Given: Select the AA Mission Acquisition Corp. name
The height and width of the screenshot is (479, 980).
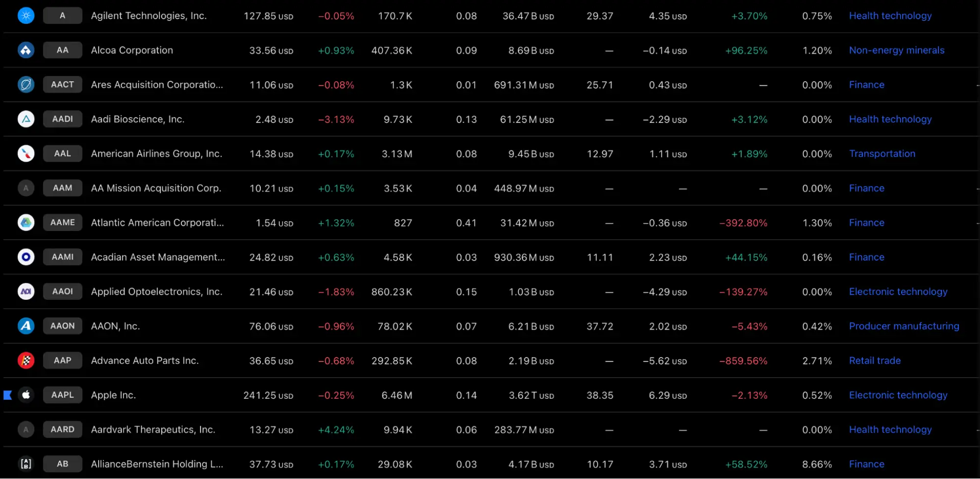Looking at the screenshot, I should coord(156,188).
